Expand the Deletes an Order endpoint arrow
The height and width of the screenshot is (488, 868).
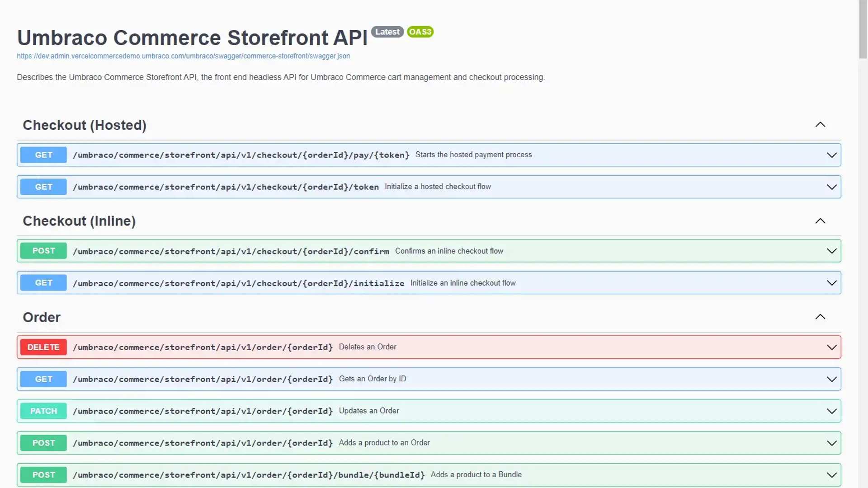pos(831,347)
